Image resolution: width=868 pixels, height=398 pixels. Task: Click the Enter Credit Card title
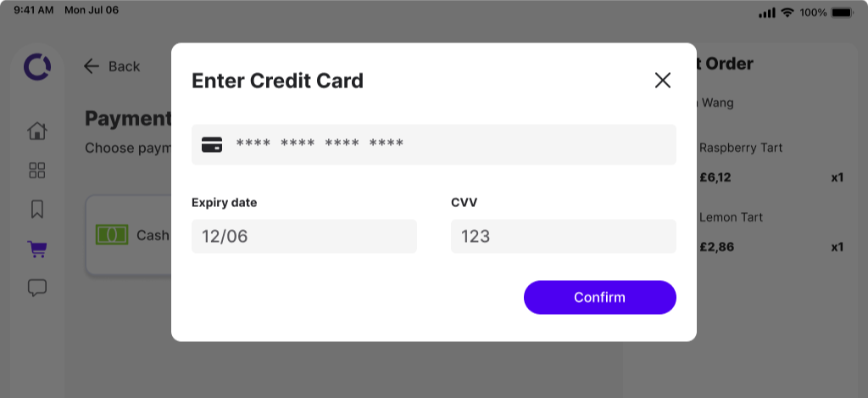(x=277, y=81)
